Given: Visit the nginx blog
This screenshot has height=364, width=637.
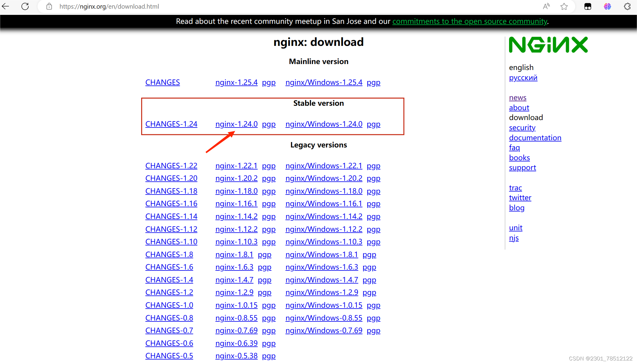Looking at the screenshot, I should tap(517, 208).
